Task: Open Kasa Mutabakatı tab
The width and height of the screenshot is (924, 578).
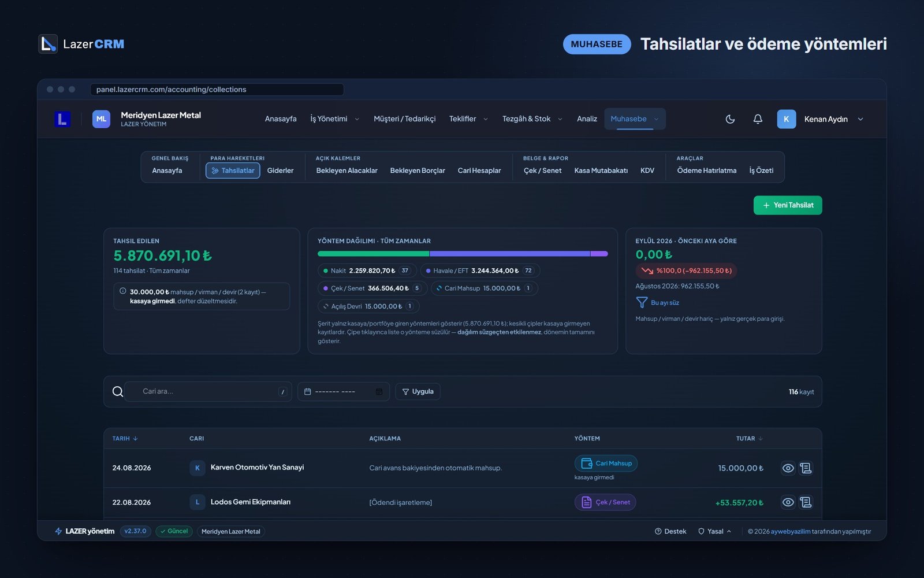Action: pos(601,171)
